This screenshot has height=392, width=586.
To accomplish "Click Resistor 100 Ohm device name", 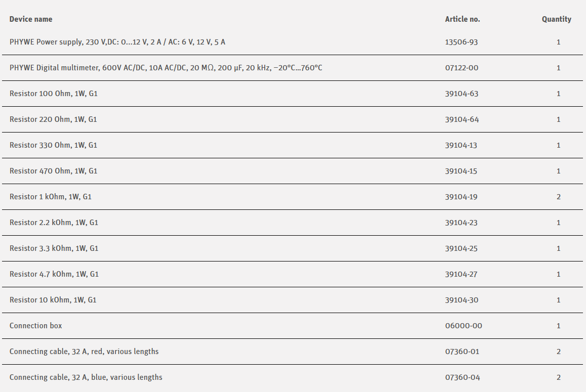I will click(54, 94).
